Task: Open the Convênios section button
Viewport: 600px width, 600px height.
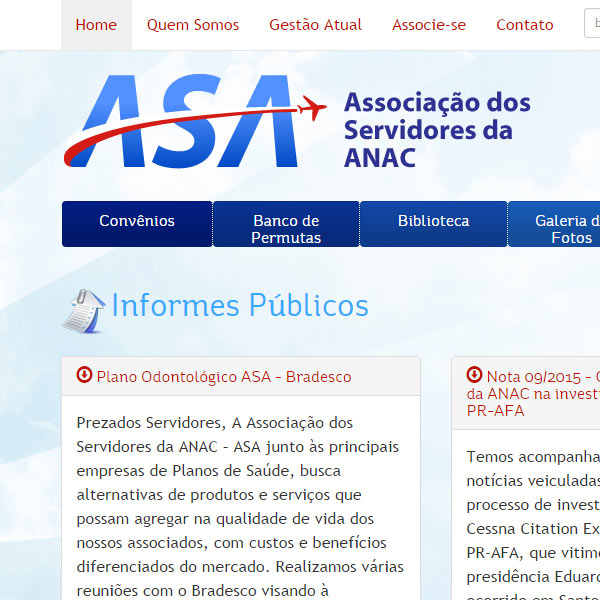Action: (137, 224)
